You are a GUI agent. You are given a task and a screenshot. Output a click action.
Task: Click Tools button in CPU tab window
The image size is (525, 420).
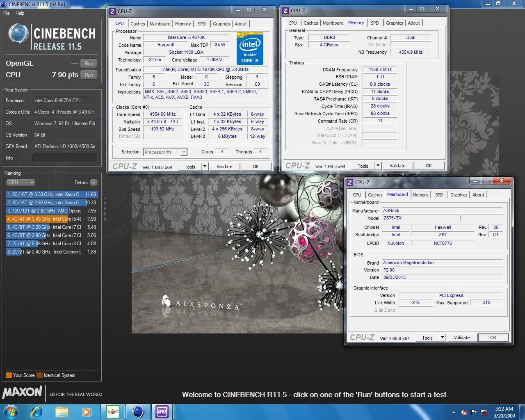190,167
